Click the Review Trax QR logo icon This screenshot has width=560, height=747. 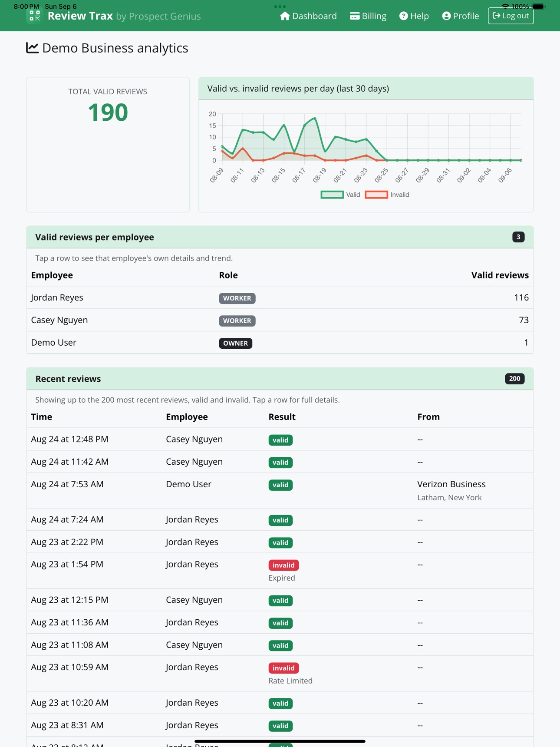click(34, 16)
